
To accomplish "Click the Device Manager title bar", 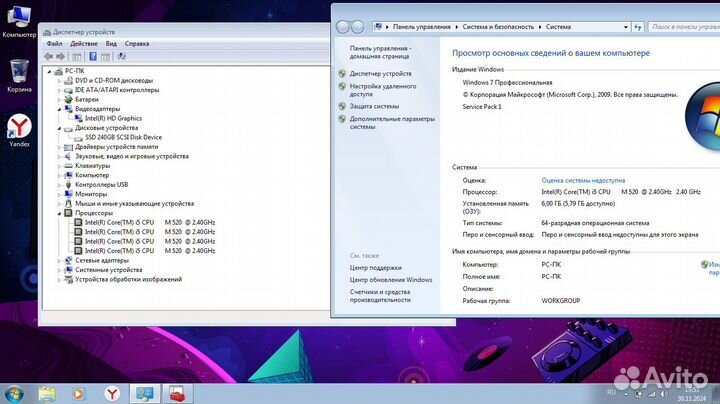I will pyautogui.click(x=184, y=32).
